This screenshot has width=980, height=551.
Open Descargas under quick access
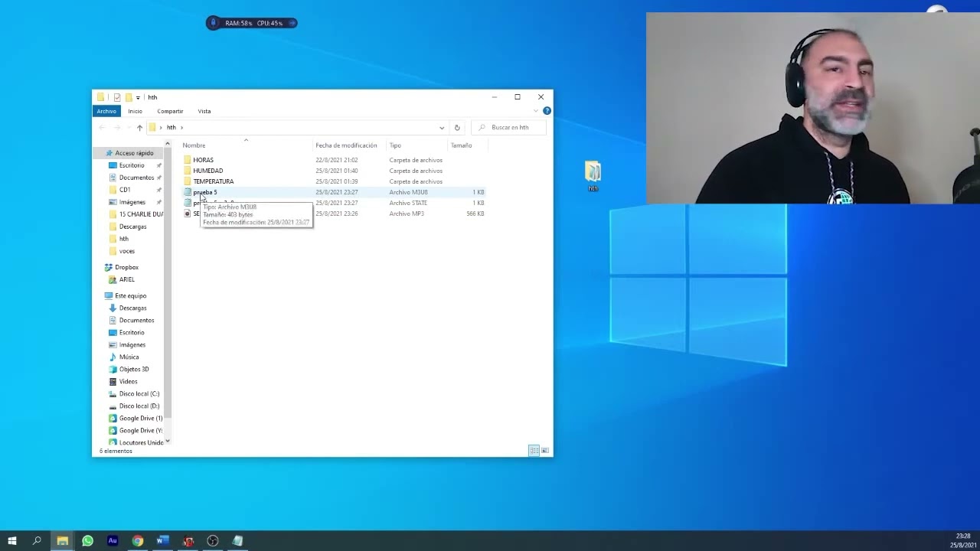click(x=132, y=227)
